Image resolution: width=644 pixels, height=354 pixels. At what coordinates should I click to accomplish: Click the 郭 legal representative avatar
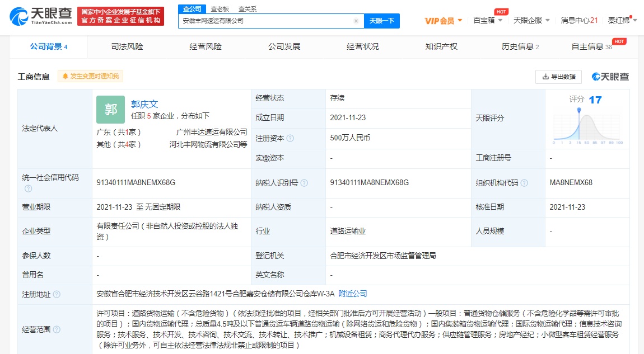[x=110, y=110]
